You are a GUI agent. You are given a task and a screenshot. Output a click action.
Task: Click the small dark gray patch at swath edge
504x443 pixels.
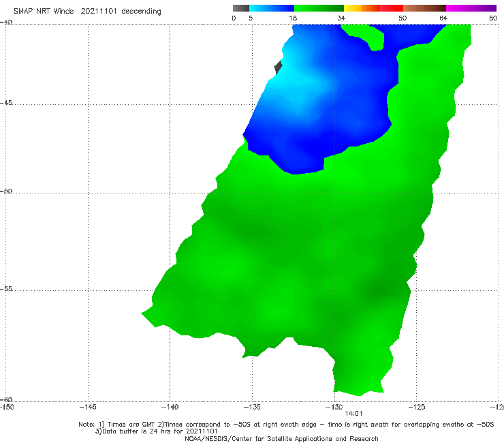coord(278,67)
